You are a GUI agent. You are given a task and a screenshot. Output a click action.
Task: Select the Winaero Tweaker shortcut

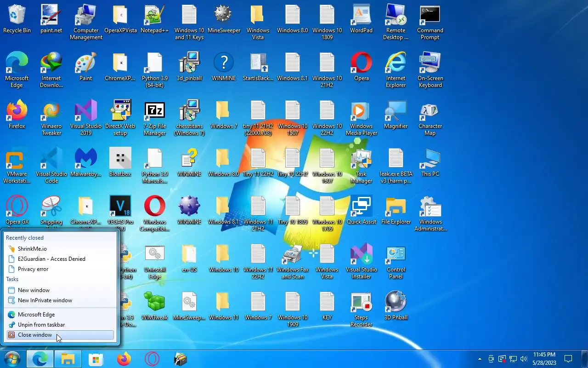51,118
